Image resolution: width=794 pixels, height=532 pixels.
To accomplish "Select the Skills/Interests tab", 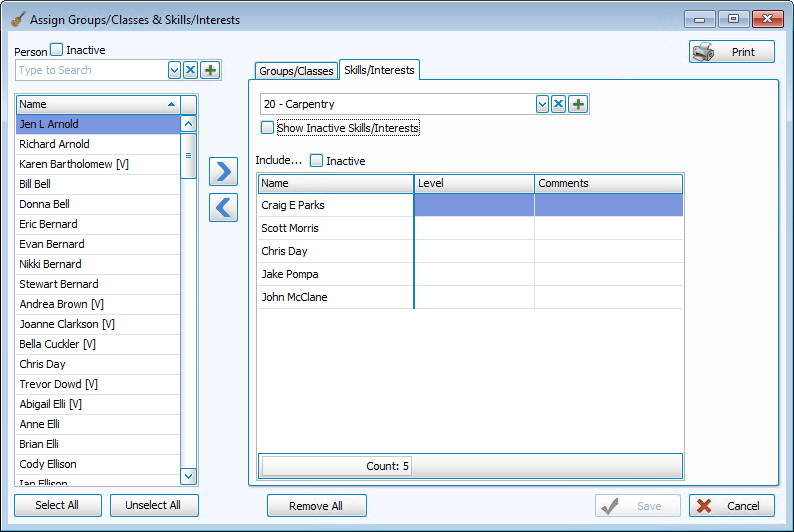I will (x=379, y=70).
